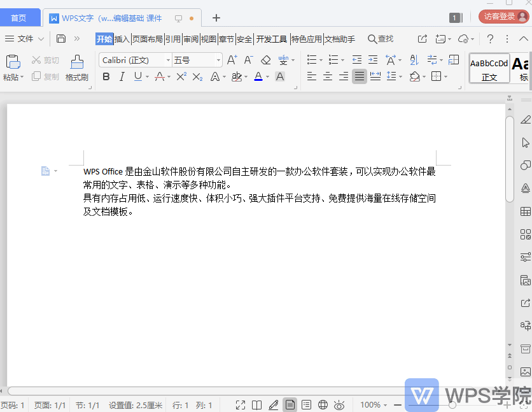The image size is (532, 412).
Task: Toggle bold formatting
Action: tap(106, 76)
